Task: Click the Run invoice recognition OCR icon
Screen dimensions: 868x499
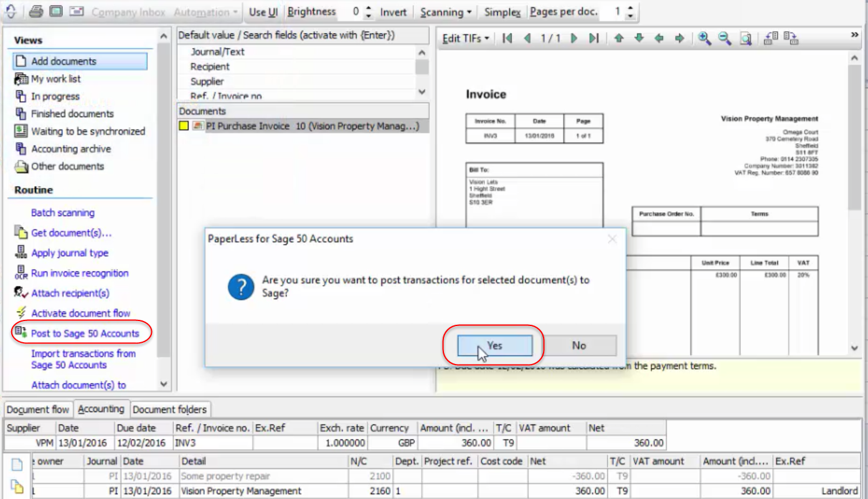Action: [x=21, y=273]
